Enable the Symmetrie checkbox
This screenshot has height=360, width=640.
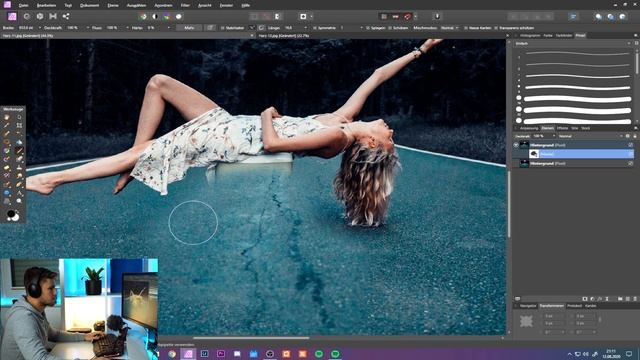point(315,28)
